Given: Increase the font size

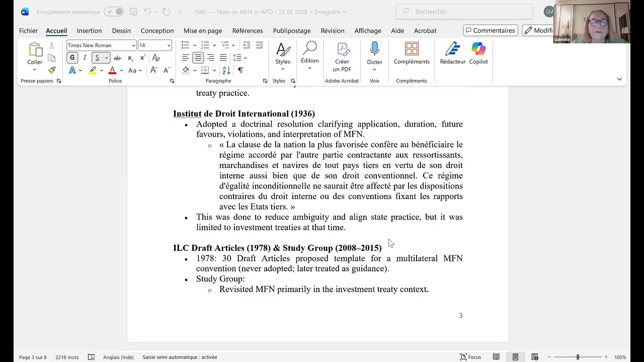Looking at the screenshot, I should click(153, 70).
